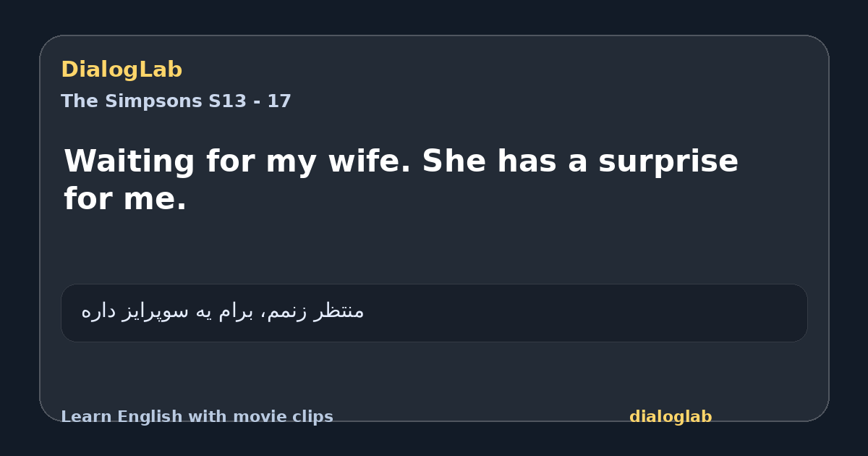Tap the word "surprise" in the quote
The image size is (868, 456).
[668, 162]
